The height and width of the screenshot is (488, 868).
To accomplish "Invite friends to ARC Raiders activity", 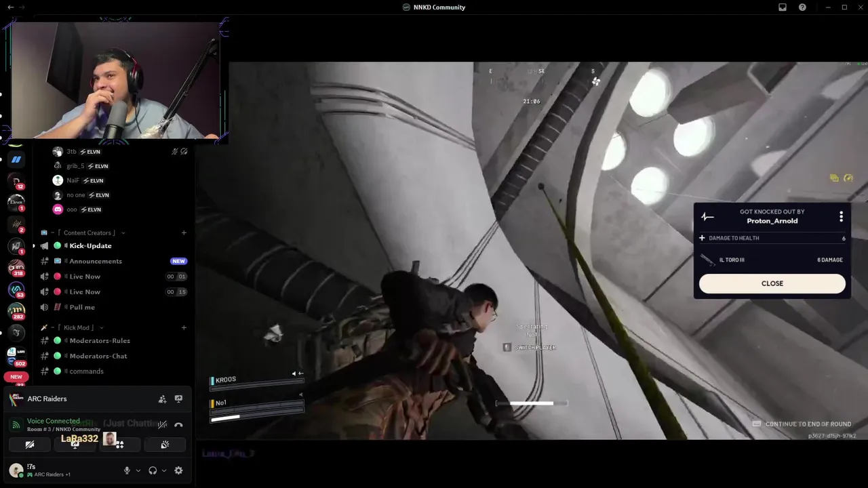I will [x=162, y=399].
